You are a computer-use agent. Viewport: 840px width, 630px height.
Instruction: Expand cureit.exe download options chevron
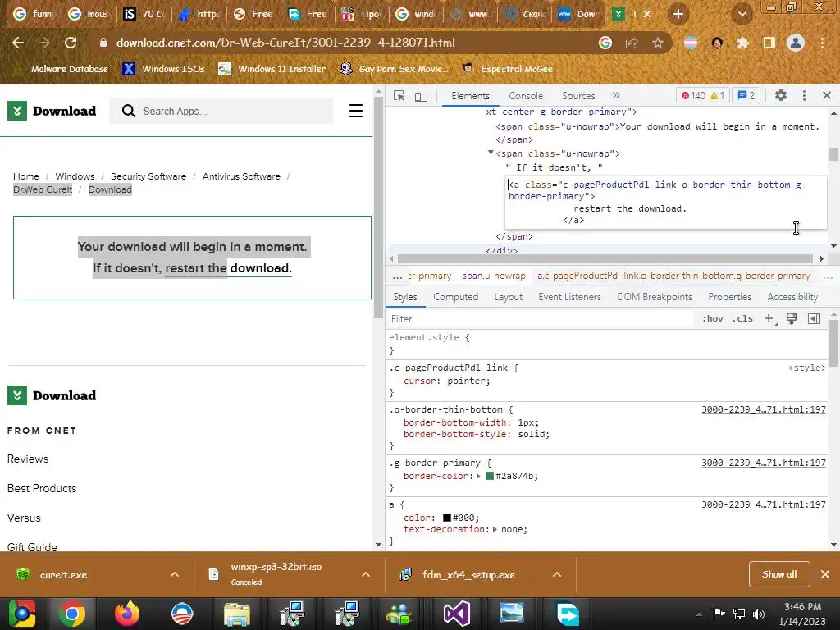pos(175,574)
